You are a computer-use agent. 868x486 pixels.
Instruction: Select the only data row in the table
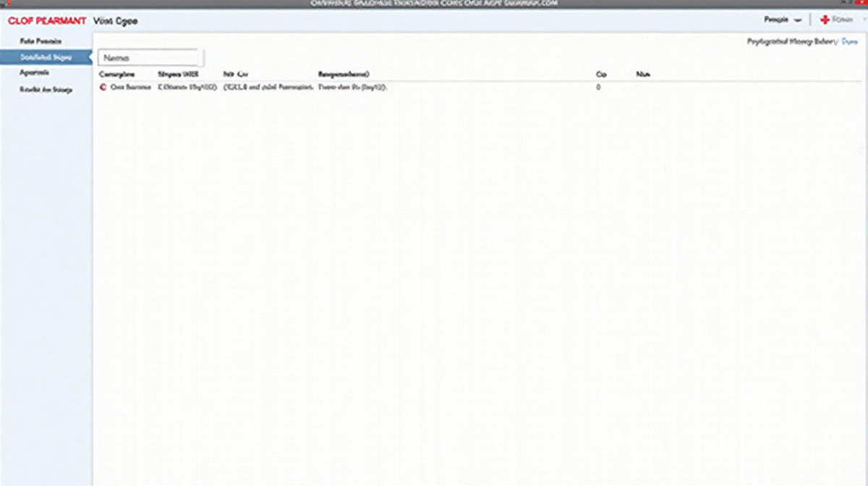[x=347, y=87]
